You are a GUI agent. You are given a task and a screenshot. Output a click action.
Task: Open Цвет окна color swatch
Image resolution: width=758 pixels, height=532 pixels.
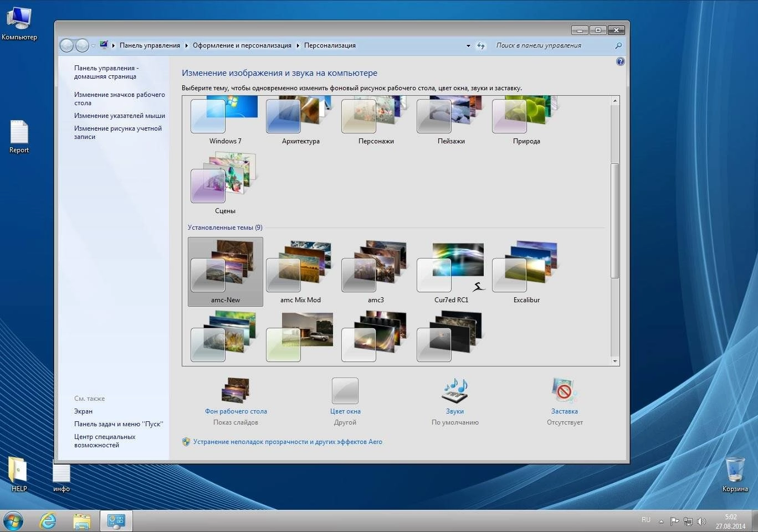click(345, 391)
